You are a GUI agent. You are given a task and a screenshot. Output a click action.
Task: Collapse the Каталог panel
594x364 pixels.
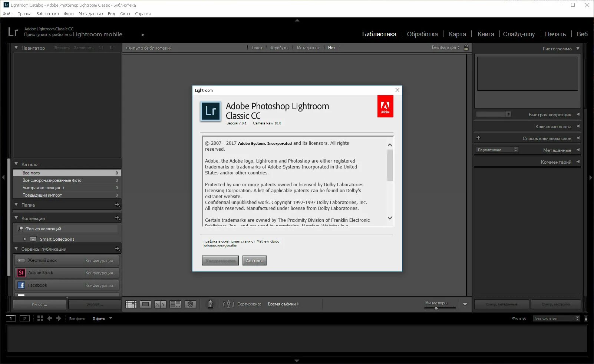click(16, 164)
